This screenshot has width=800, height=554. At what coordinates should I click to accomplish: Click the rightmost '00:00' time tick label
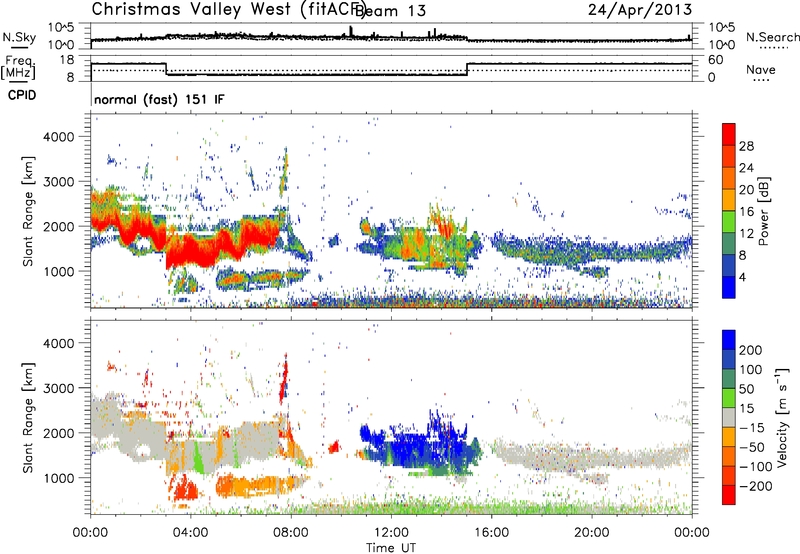[692, 533]
